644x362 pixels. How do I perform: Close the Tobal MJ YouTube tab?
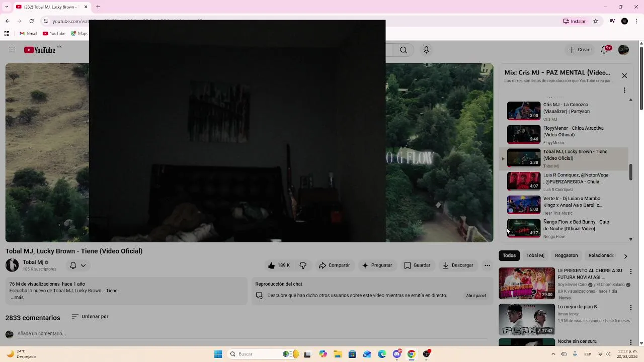pyautogui.click(x=86, y=7)
